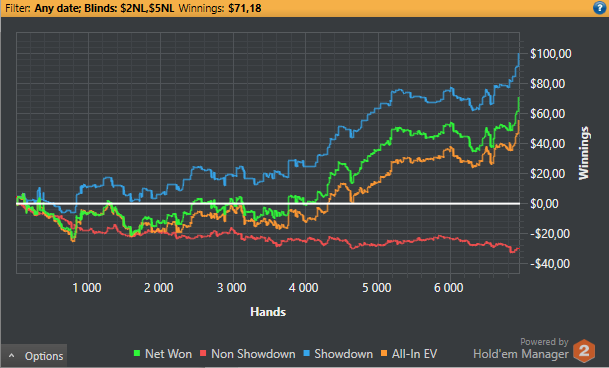Viewport: 609px width, 368px height.
Task: Click the red Non Showdown legend swatch
Action: [203, 354]
